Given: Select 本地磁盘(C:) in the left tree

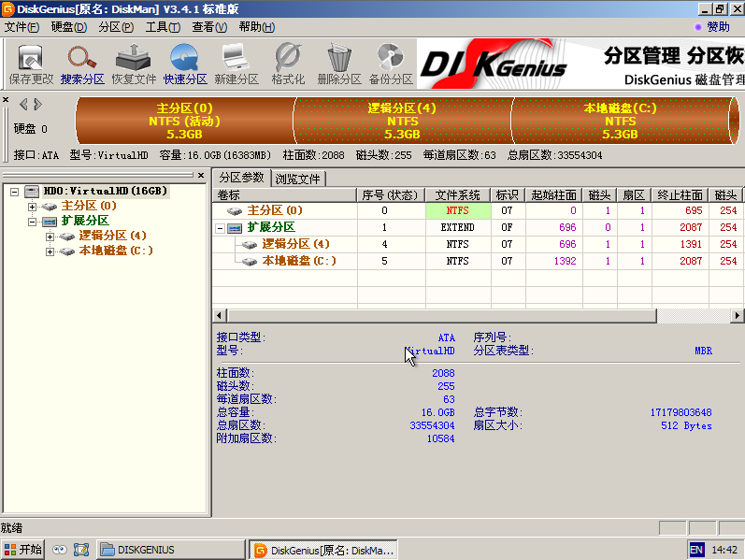Looking at the screenshot, I should [x=116, y=251].
